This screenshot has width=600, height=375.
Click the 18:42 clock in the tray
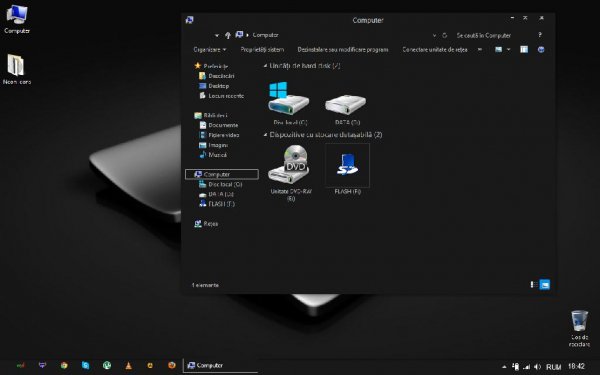pyautogui.click(x=576, y=366)
